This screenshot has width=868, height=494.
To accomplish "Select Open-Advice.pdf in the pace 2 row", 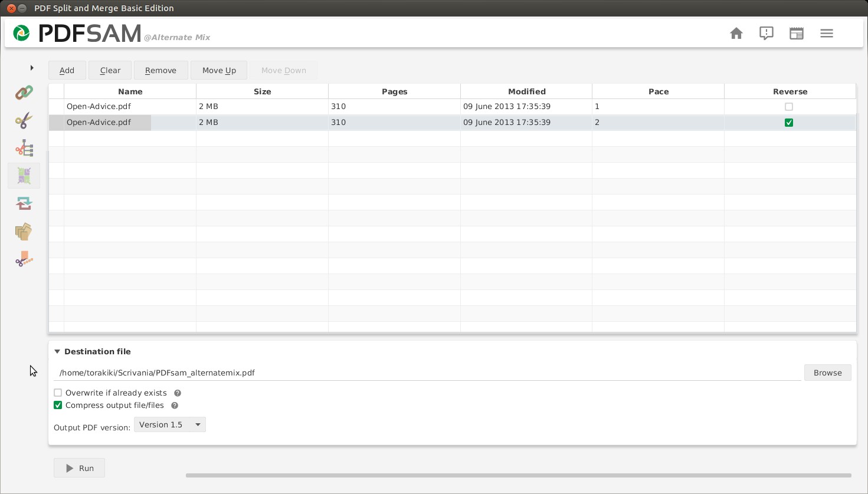I will click(x=99, y=123).
